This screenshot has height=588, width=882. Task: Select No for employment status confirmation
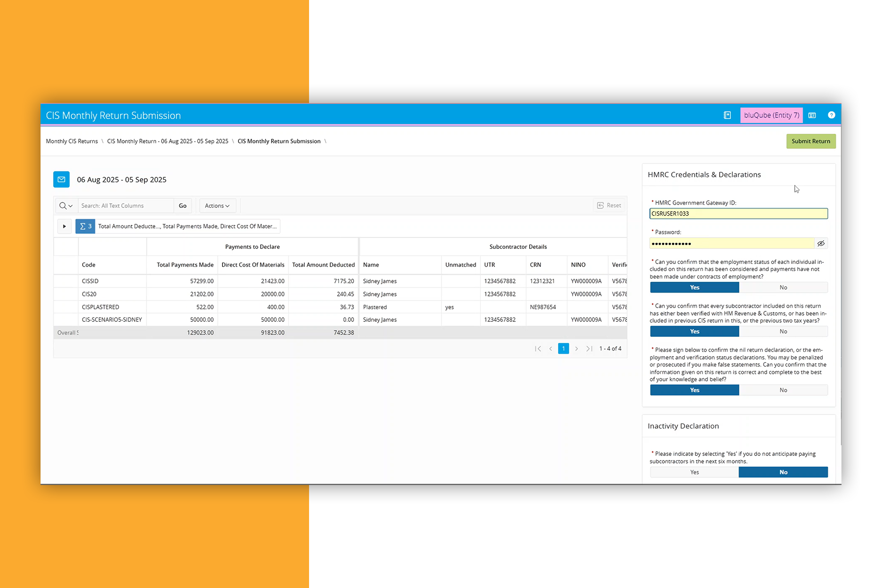click(783, 287)
